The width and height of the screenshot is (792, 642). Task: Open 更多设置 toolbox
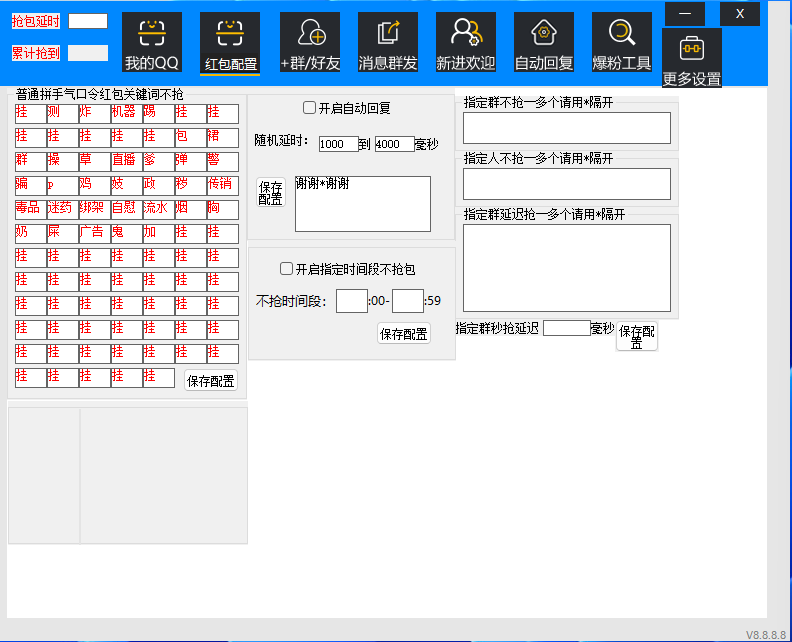tap(691, 59)
